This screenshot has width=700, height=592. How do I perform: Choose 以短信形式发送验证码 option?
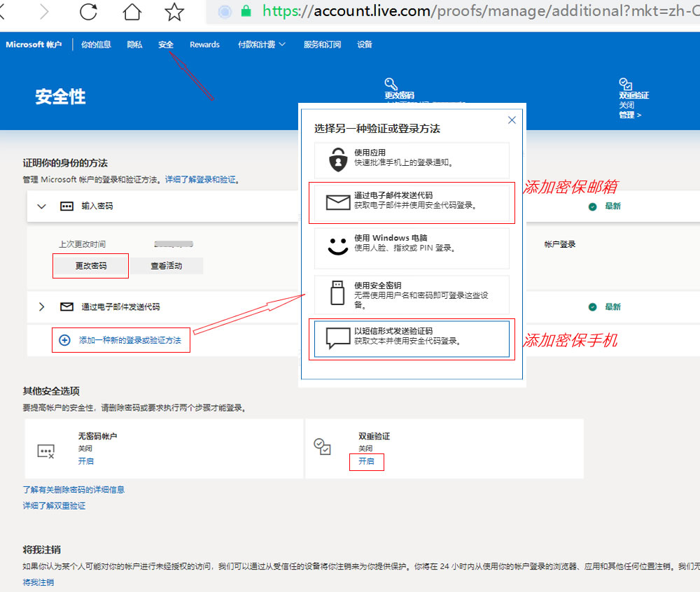click(412, 339)
